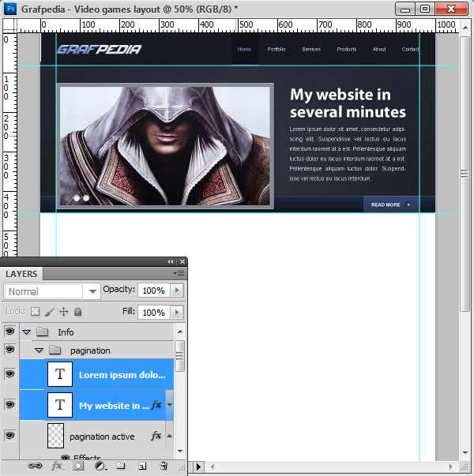Click the Link layers icon
Image resolution: width=474 pixels, height=476 pixels.
tap(35, 466)
